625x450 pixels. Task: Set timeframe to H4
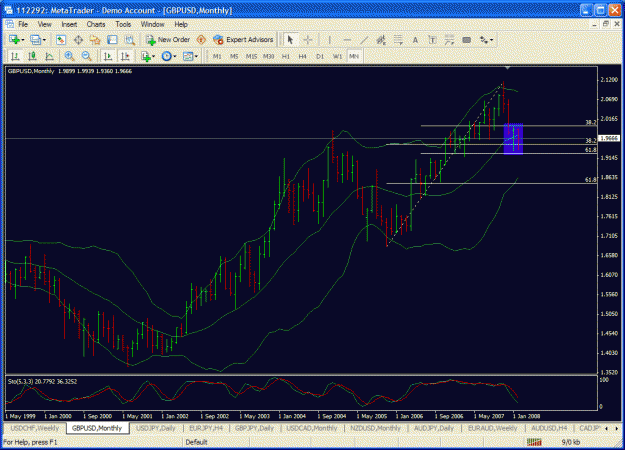(303, 57)
